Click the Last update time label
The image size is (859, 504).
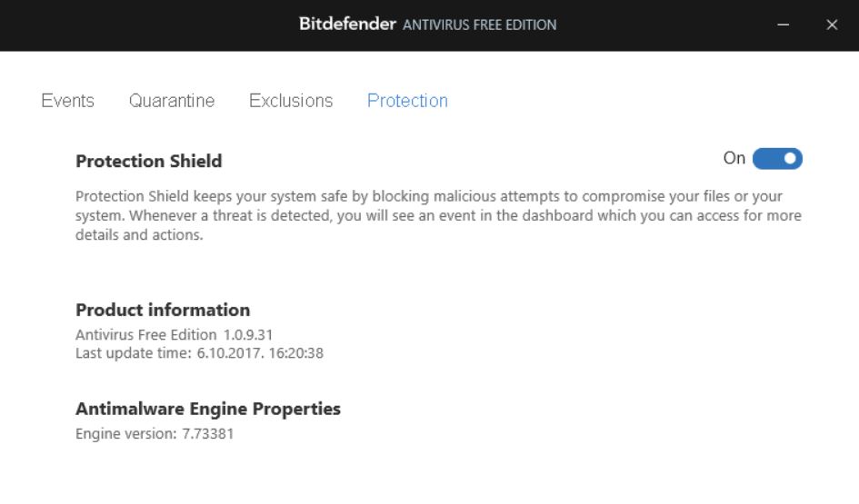135,353
